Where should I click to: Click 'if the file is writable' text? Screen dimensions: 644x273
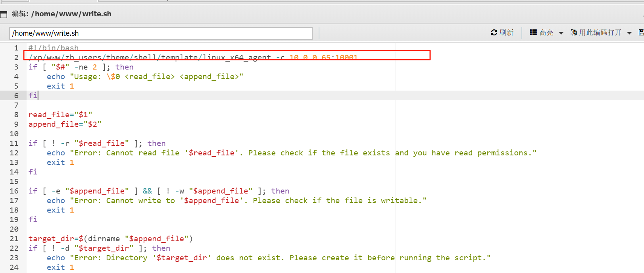pyautogui.click(x=365, y=200)
